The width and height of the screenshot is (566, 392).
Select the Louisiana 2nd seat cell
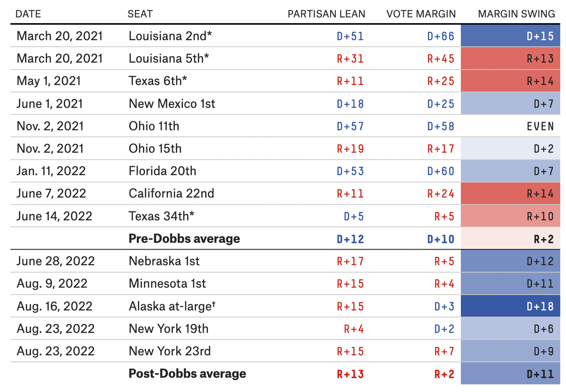170,36
